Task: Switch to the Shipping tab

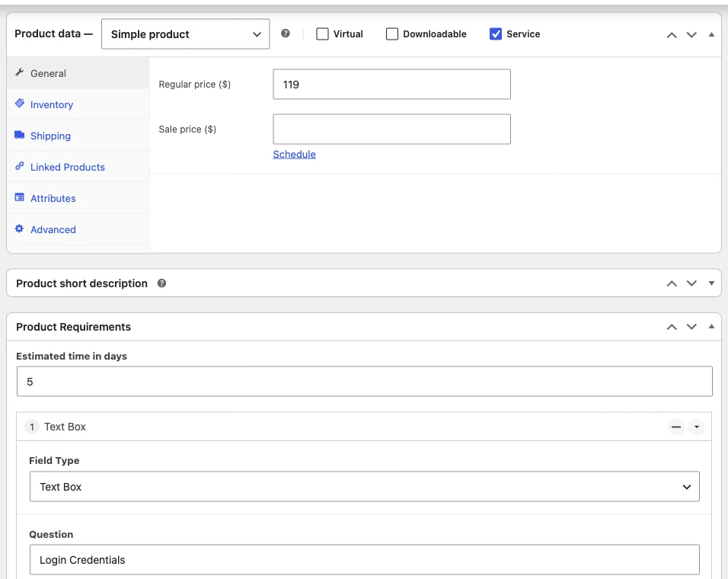Action: [x=78, y=136]
